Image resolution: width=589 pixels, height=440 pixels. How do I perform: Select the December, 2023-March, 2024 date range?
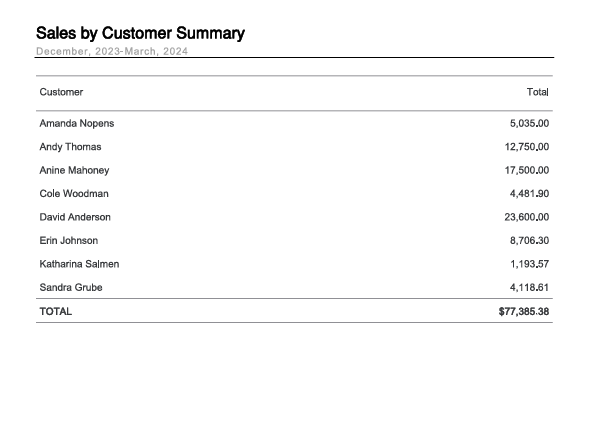click(112, 51)
